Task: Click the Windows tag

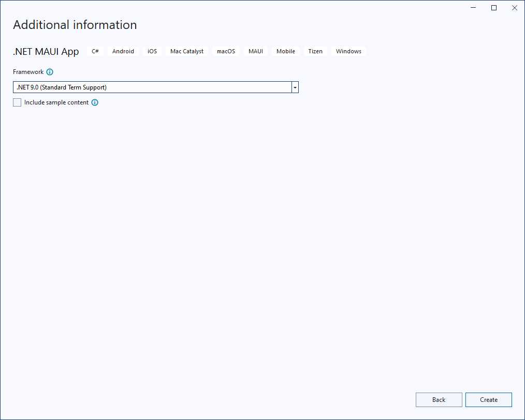Action: tap(348, 51)
